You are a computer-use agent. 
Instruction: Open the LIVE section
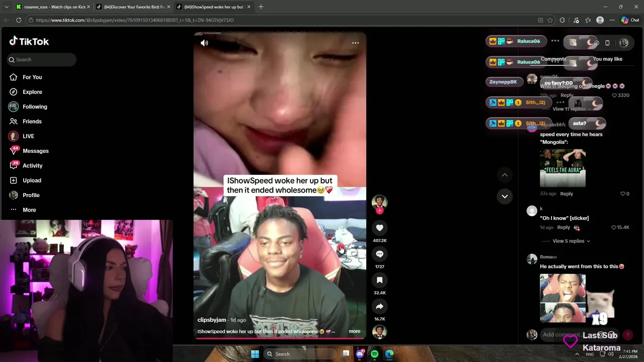(28, 136)
